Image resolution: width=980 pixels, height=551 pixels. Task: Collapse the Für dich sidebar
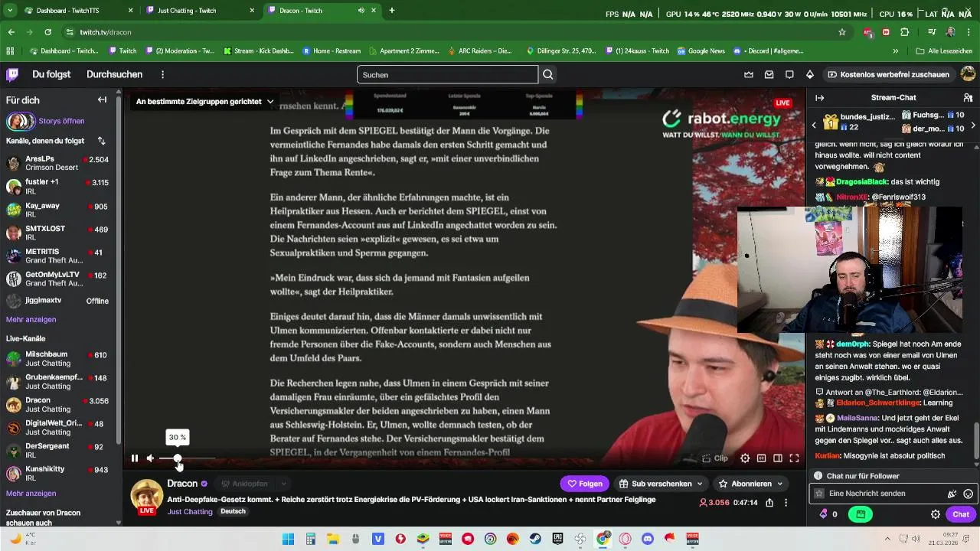(x=102, y=99)
